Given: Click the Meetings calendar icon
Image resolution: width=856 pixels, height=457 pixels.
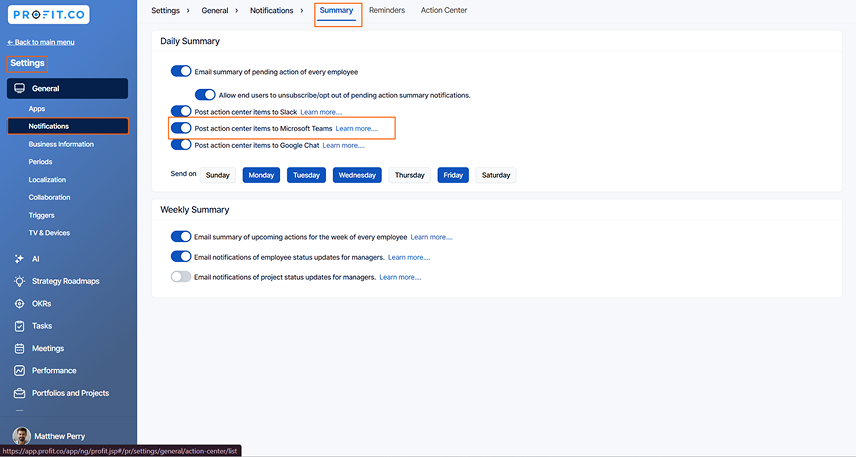Looking at the screenshot, I should pos(19,348).
